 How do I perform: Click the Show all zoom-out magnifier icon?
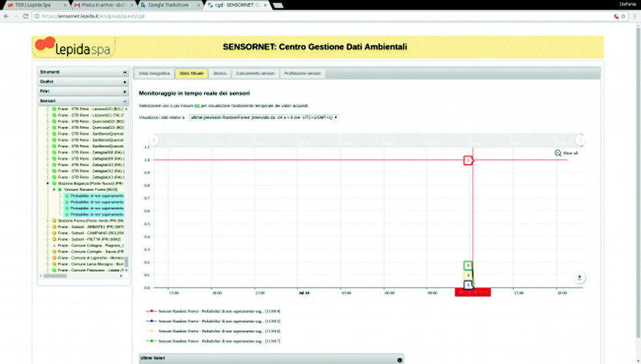(558, 153)
